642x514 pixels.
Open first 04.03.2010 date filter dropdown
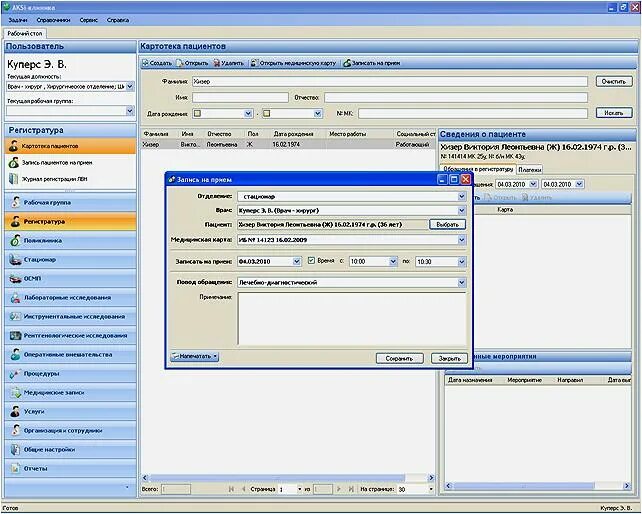(533, 184)
